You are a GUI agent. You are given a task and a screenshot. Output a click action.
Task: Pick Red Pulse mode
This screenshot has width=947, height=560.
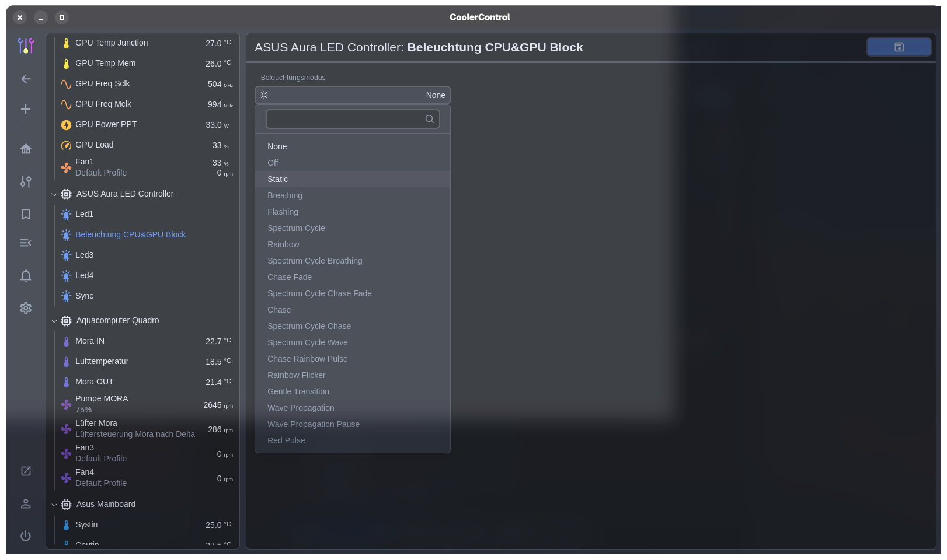(x=353, y=440)
